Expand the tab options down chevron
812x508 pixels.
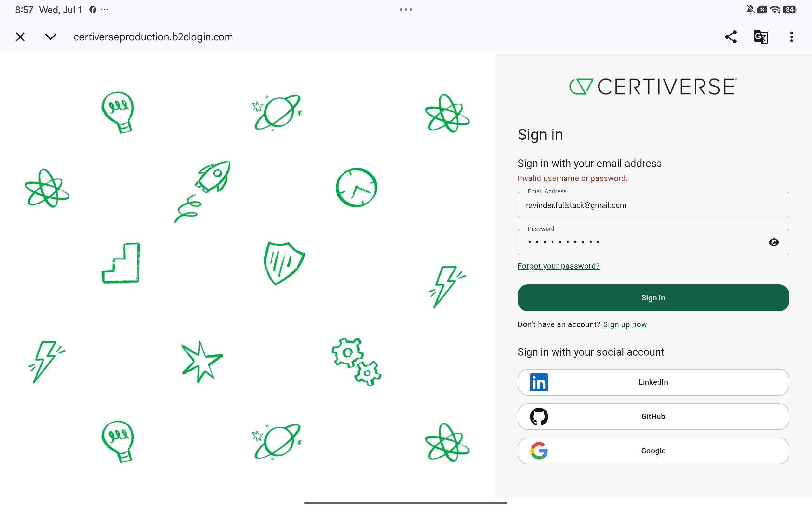pos(51,37)
